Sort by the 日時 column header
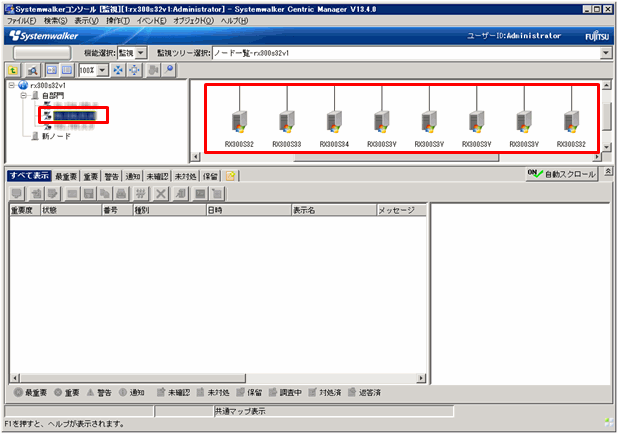The image size is (618, 434). 249,210
